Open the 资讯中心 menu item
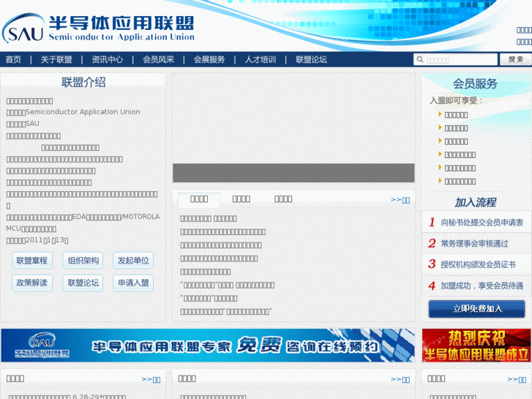Viewport: 532px width, 399px height. (108, 59)
